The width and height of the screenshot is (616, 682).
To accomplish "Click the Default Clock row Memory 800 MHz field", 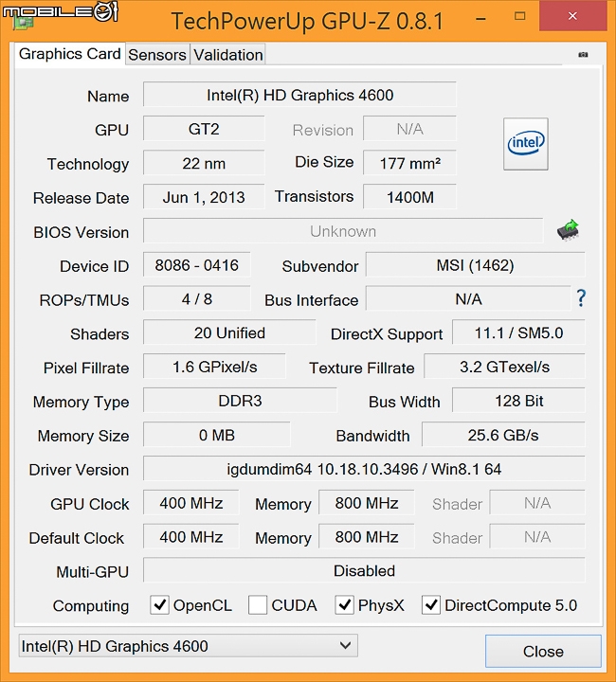I will (367, 537).
